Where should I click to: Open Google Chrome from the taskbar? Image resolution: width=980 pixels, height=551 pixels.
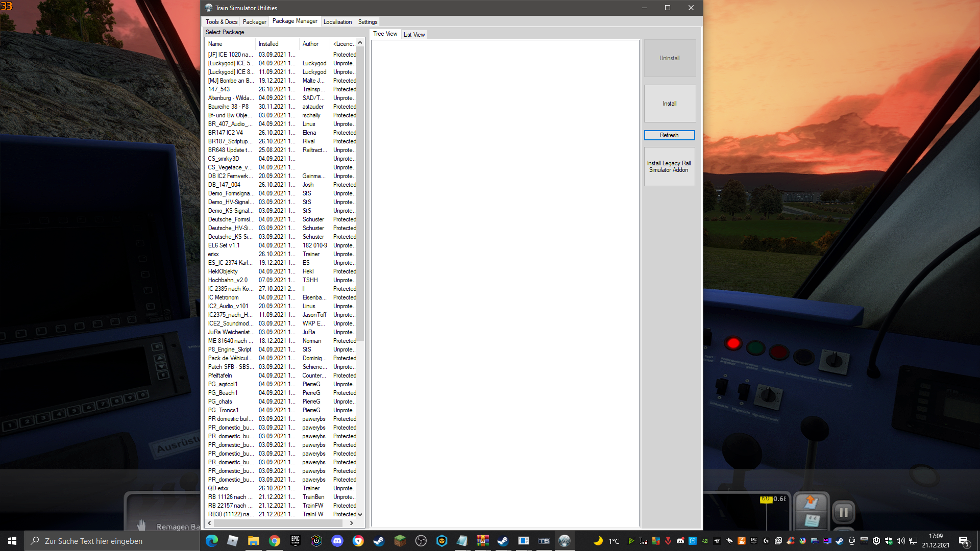pos(274,541)
